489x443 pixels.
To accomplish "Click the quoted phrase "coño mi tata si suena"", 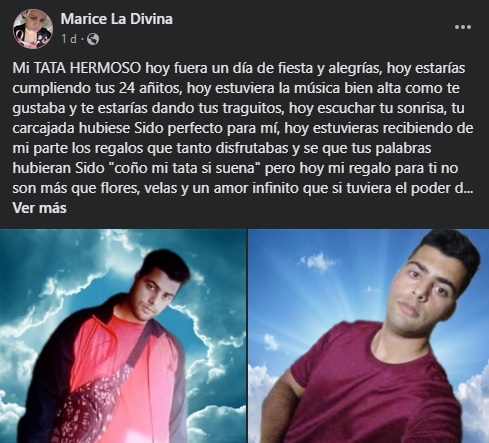I will tap(184, 168).
